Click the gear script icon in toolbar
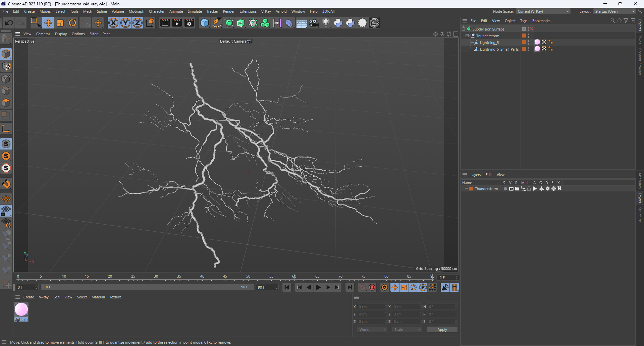This screenshot has width=644, height=346. coord(362,23)
